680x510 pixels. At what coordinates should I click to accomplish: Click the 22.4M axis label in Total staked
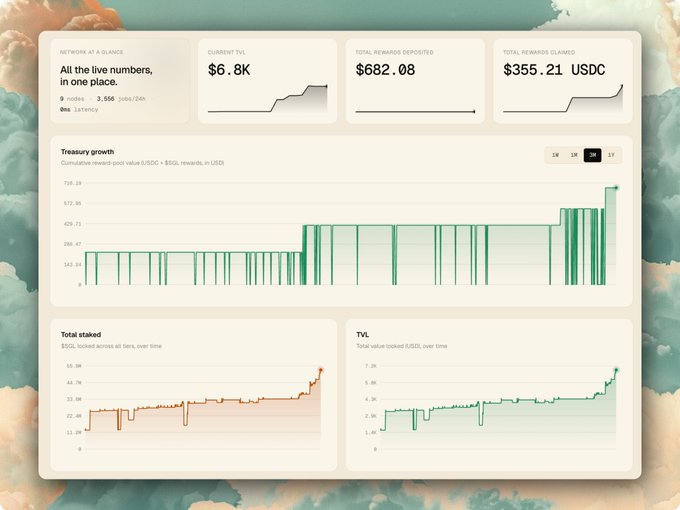[74, 416]
